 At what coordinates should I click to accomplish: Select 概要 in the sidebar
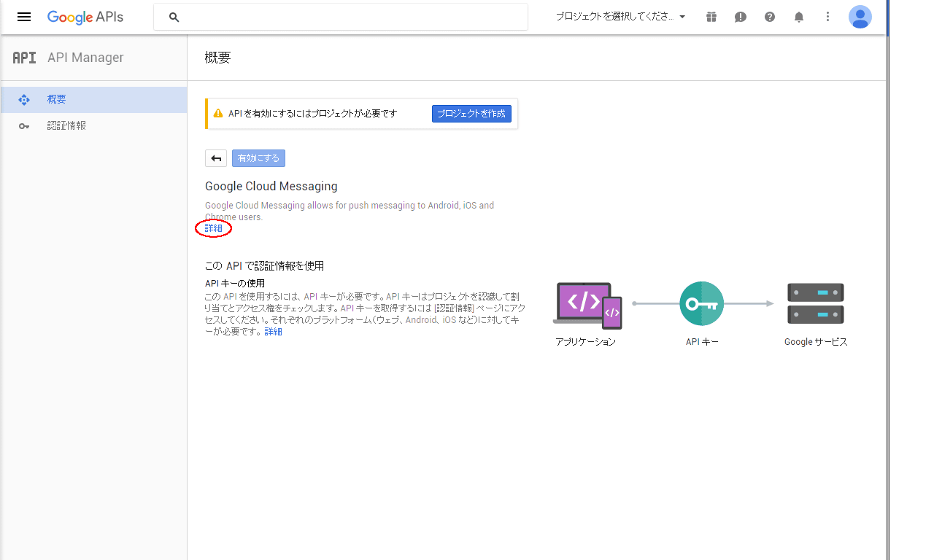93,100
